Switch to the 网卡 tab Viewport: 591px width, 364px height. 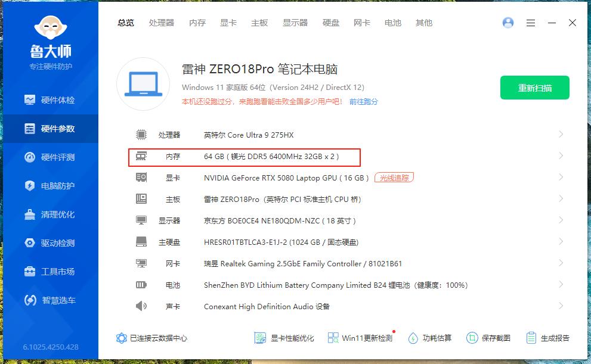[x=362, y=23]
